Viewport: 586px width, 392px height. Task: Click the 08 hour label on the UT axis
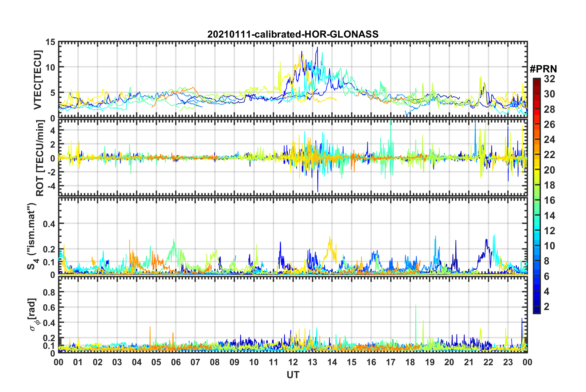tap(215, 362)
